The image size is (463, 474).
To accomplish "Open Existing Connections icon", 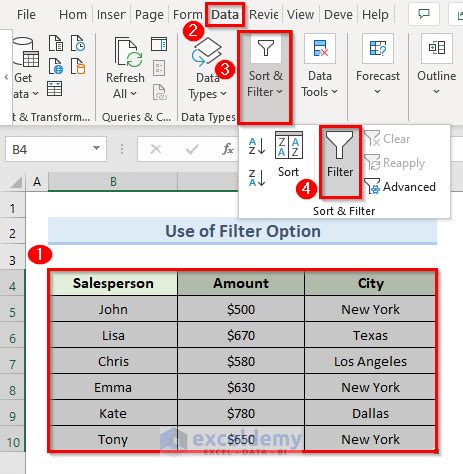I will pos(78,66).
